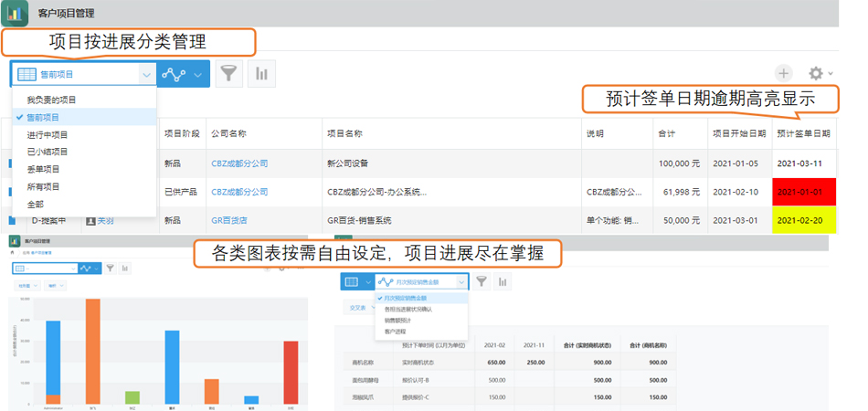Click the plus icon to add record

click(783, 73)
